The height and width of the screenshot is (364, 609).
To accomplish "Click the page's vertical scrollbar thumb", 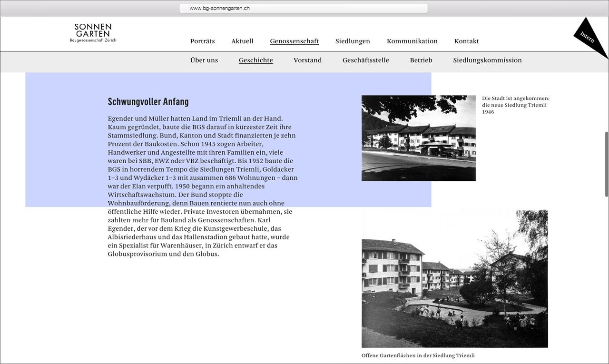I will pos(606,164).
